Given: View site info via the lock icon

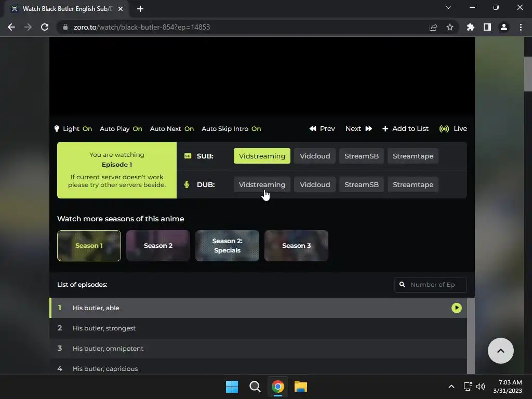Looking at the screenshot, I should click(x=65, y=27).
